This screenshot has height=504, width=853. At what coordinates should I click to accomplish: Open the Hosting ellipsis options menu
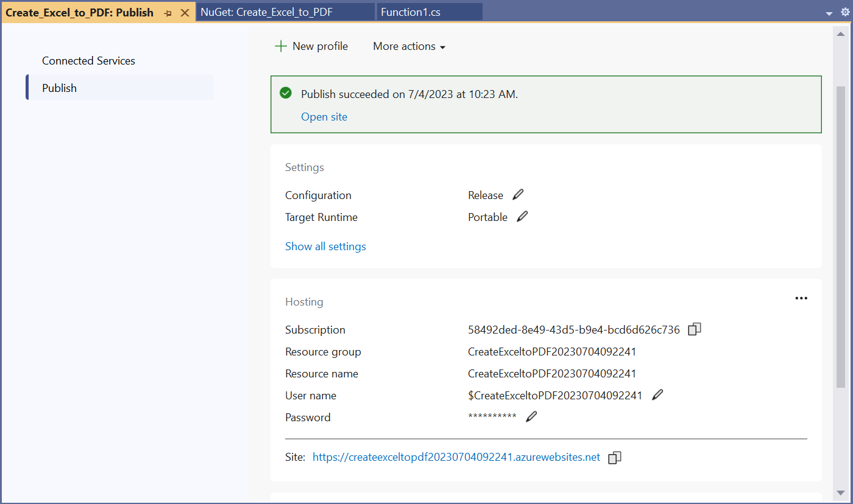click(801, 298)
